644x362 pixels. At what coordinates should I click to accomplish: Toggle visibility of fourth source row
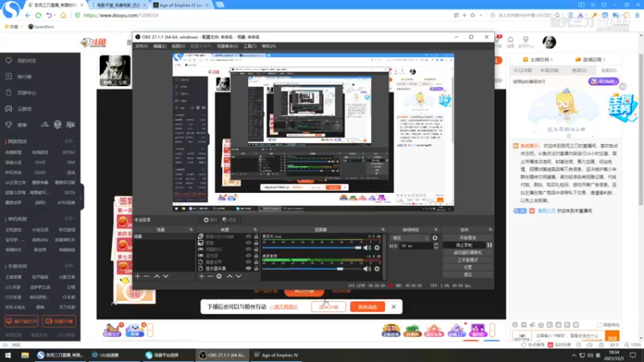point(249,256)
